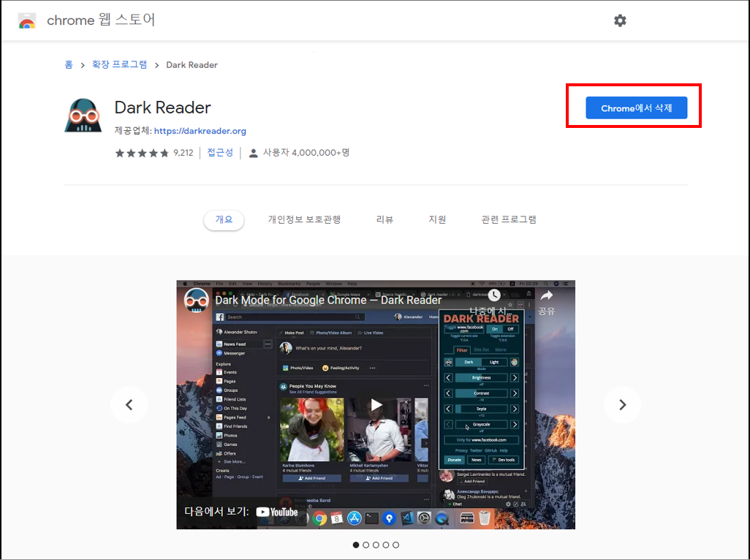Click the watch later clock icon

pos(494,295)
